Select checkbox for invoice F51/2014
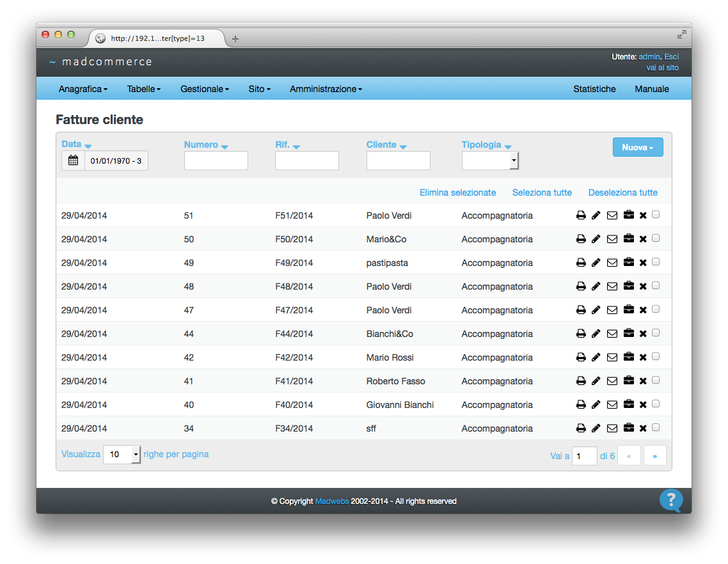 [x=656, y=214]
